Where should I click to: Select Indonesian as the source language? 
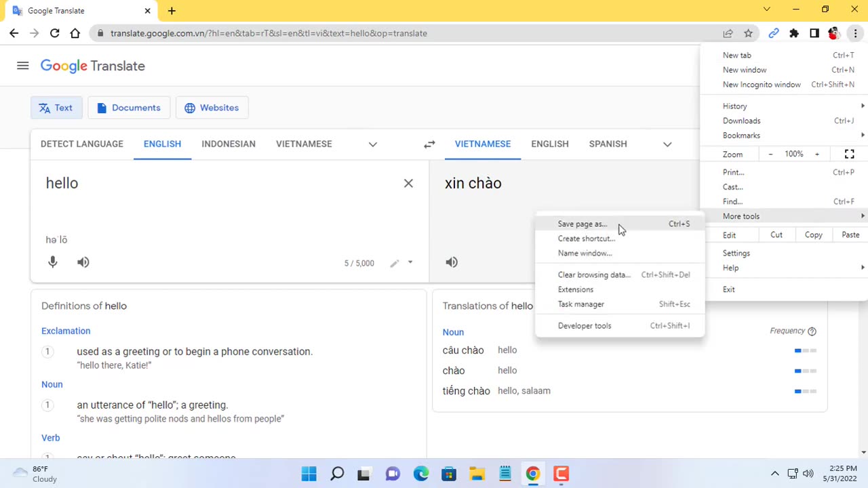(x=229, y=144)
